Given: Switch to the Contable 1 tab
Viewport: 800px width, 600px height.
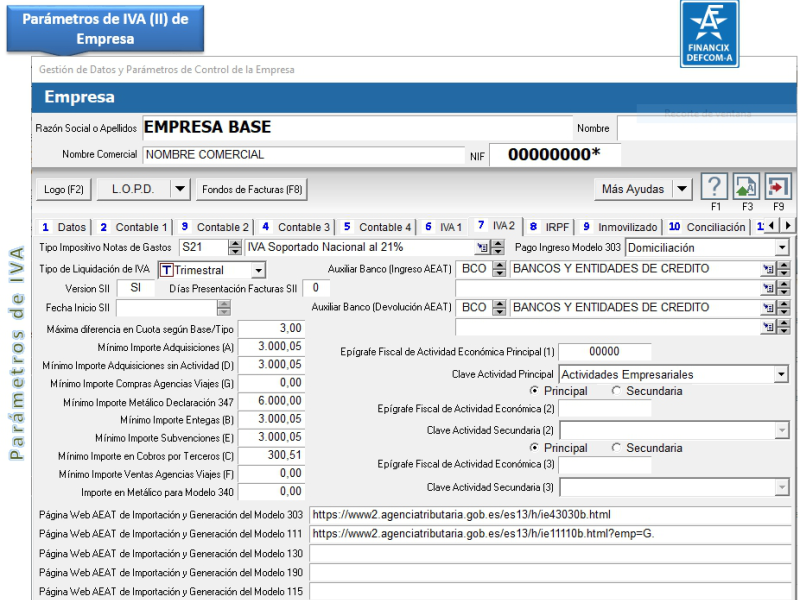Looking at the screenshot, I should 134,227.
